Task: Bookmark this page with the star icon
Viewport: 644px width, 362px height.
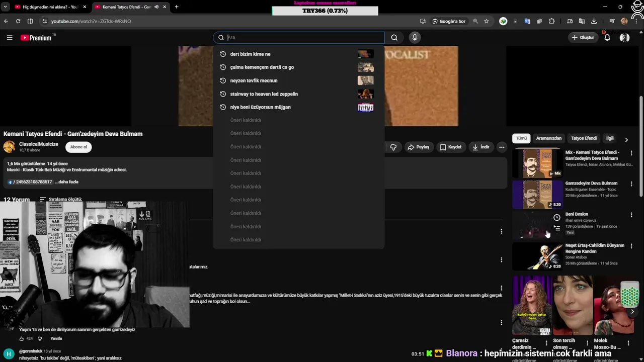Action: pyautogui.click(x=487, y=21)
